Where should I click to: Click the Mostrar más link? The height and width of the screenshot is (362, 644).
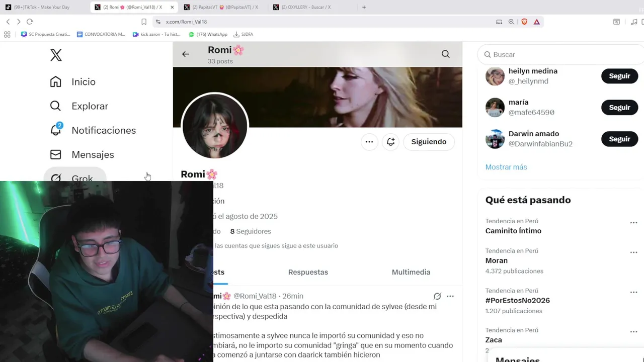pos(506,167)
